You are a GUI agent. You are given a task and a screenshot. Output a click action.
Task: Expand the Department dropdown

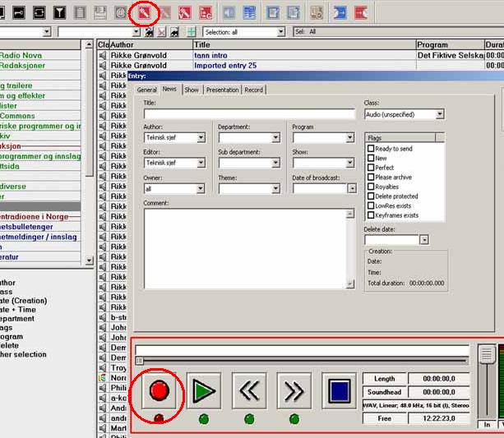pyautogui.click(x=275, y=137)
